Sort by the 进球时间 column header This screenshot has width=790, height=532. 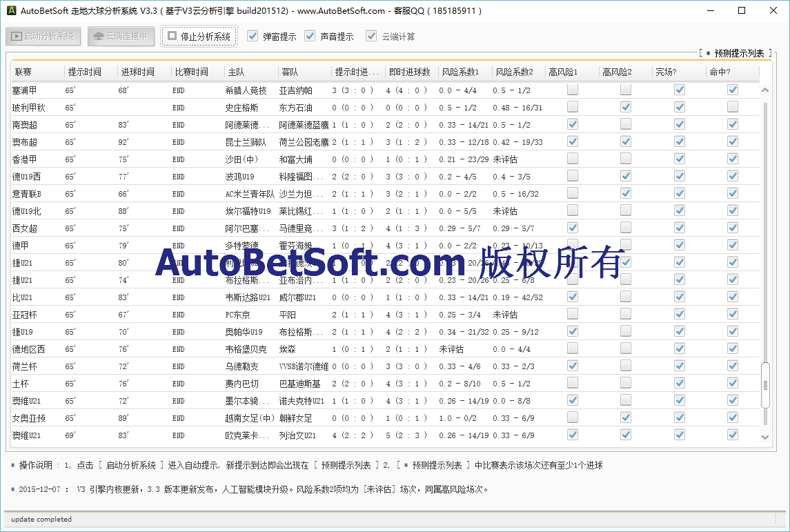pyautogui.click(x=144, y=72)
